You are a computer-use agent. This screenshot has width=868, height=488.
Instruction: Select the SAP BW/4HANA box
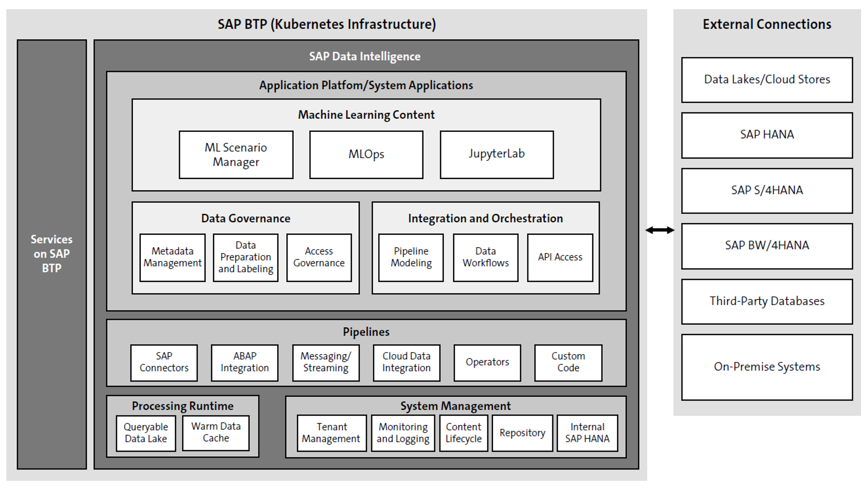coord(767,246)
